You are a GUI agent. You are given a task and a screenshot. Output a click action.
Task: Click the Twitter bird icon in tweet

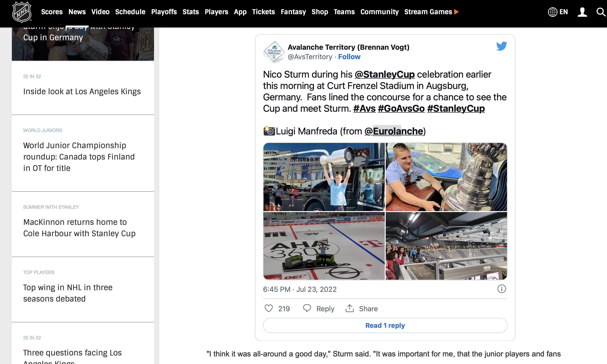coord(501,46)
